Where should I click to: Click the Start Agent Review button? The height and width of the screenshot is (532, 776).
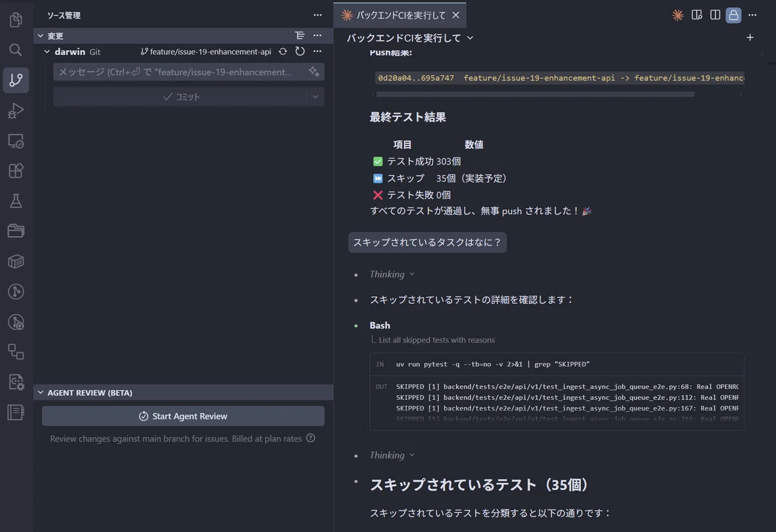[x=183, y=416]
